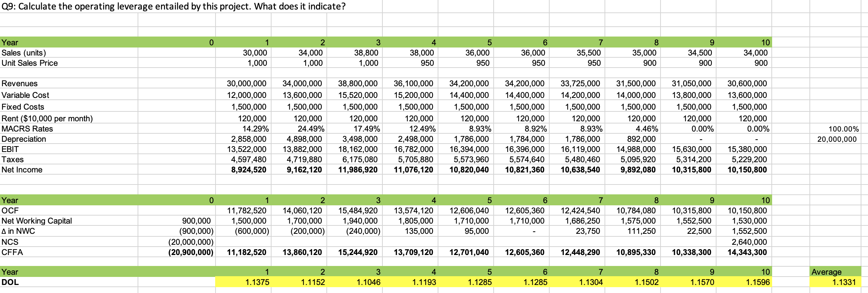Click NCS cell (20,000,000)

191,242
